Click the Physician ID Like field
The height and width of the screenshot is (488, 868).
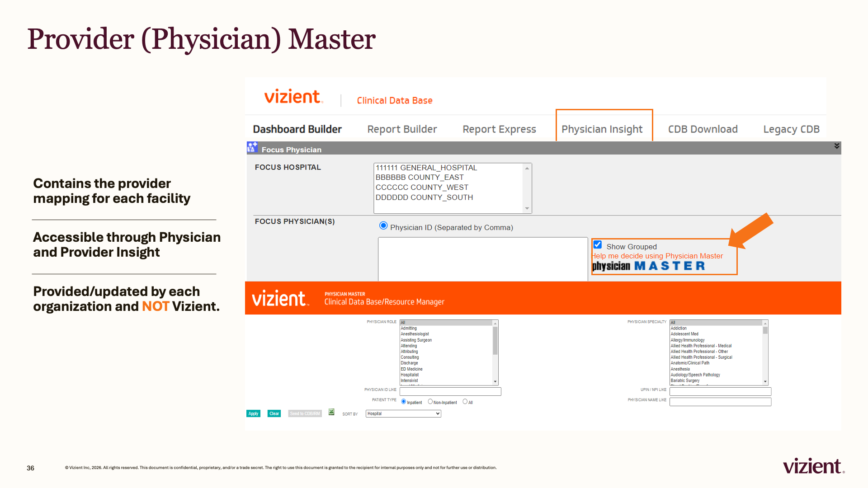pos(450,391)
